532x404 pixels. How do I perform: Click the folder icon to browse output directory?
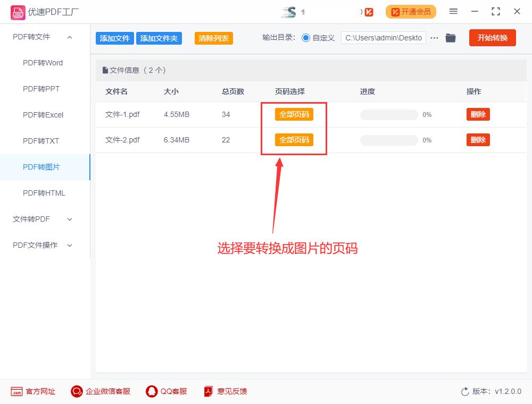point(451,37)
